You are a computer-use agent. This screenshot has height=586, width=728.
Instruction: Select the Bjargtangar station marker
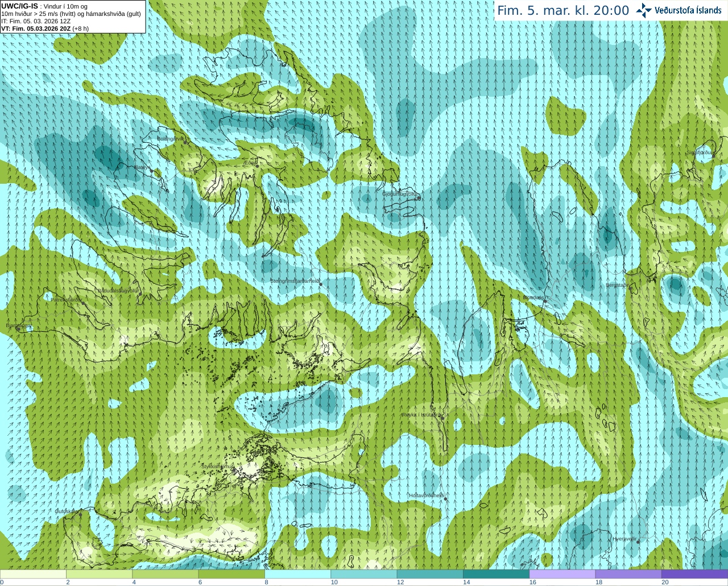(19, 329)
